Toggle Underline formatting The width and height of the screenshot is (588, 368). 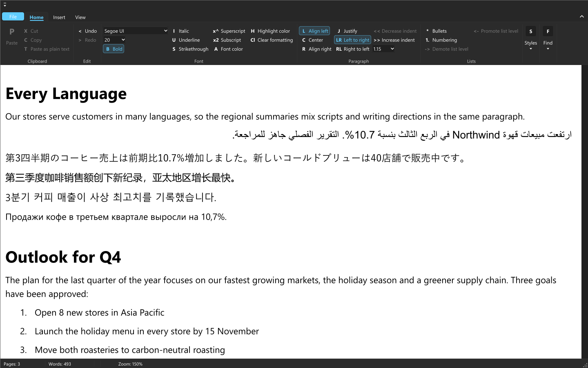click(x=186, y=40)
